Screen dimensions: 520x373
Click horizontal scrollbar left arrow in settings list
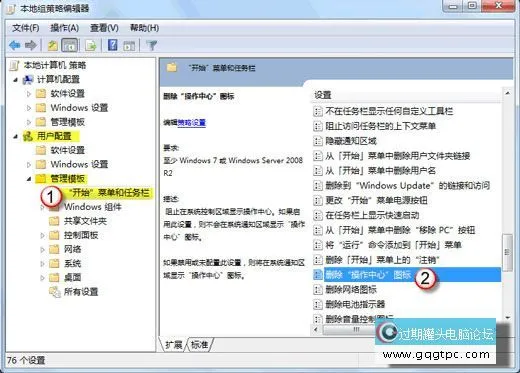click(x=316, y=329)
